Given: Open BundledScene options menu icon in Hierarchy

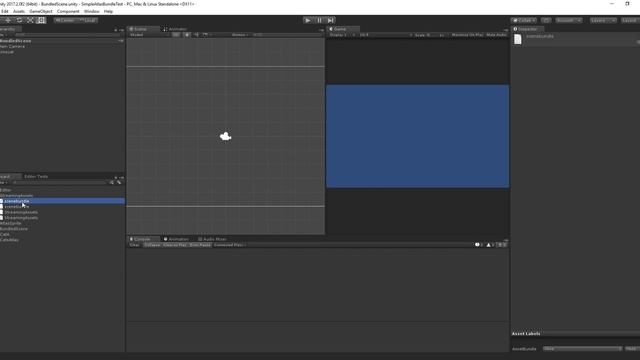Looking at the screenshot, I should [121, 41].
